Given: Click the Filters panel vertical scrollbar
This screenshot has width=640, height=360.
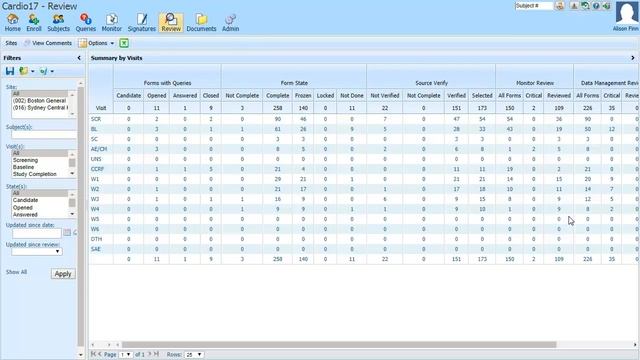Looking at the screenshot, I should point(81,216).
